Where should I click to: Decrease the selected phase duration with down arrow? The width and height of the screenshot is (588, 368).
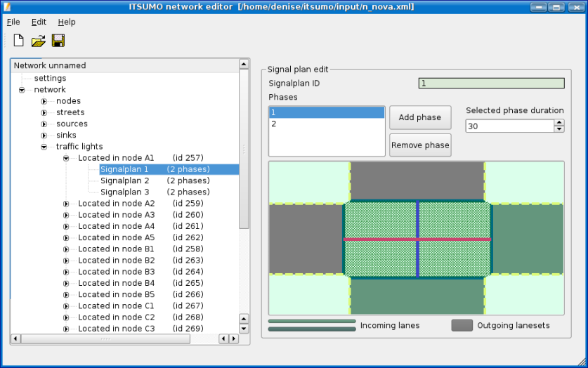559,129
